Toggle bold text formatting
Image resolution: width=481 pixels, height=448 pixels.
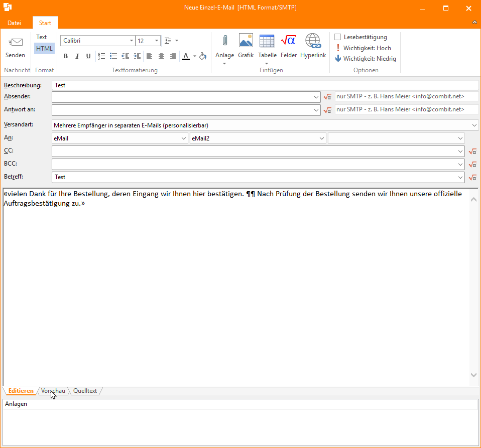(x=66, y=56)
